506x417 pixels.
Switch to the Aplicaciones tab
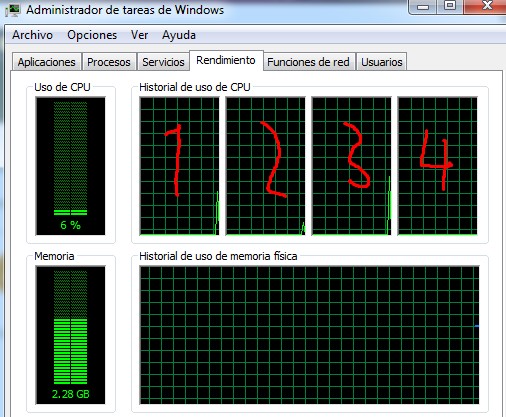46,62
